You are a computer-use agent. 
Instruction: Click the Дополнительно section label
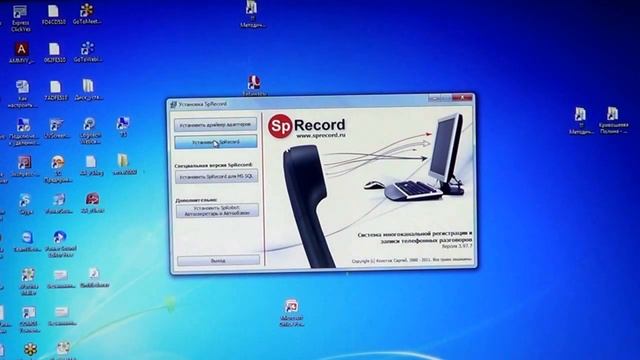[x=196, y=200]
